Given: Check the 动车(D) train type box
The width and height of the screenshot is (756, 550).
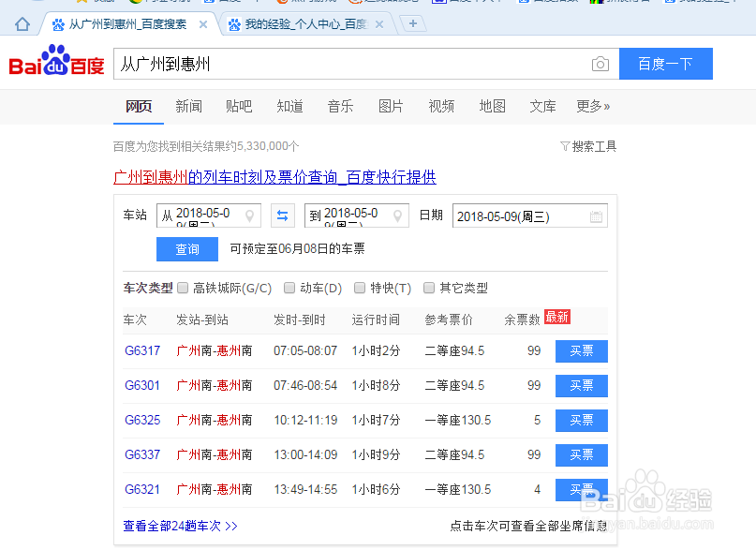Looking at the screenshot, I should point(289,288).
